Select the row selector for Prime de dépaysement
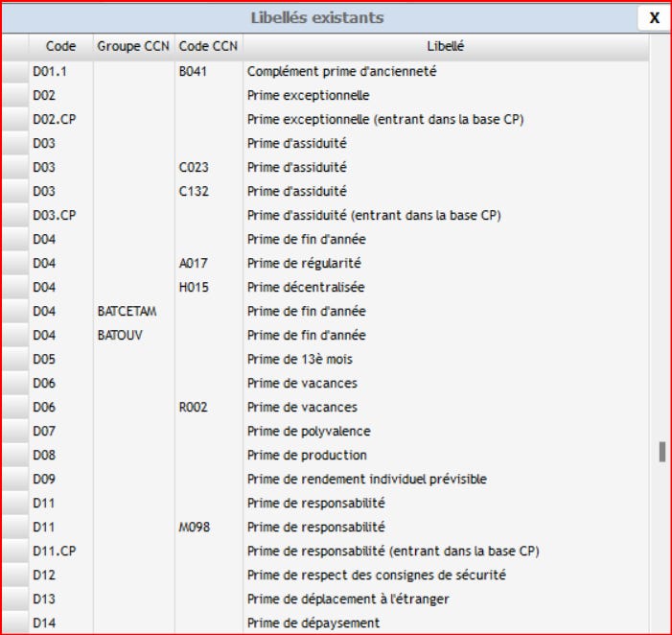 tap(15, 623)
